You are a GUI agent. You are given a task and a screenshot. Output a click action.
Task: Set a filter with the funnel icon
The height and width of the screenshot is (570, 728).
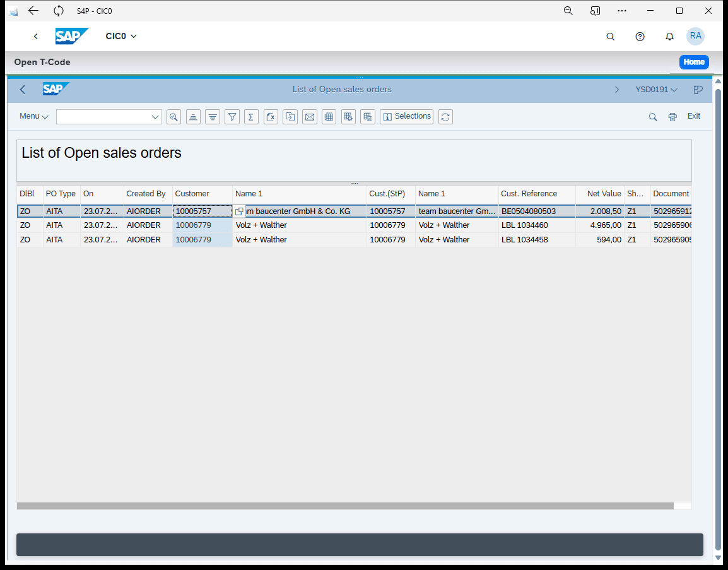point(232,117)
